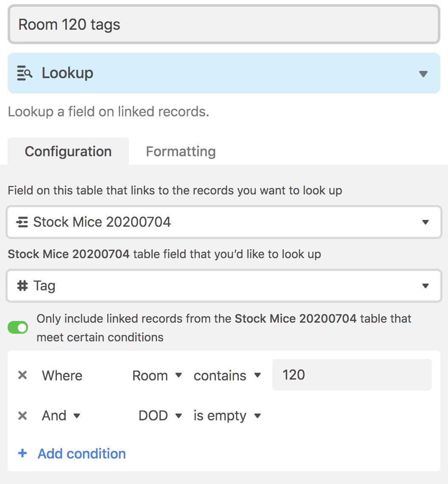Open the Lookup field type dropdown

423,73
